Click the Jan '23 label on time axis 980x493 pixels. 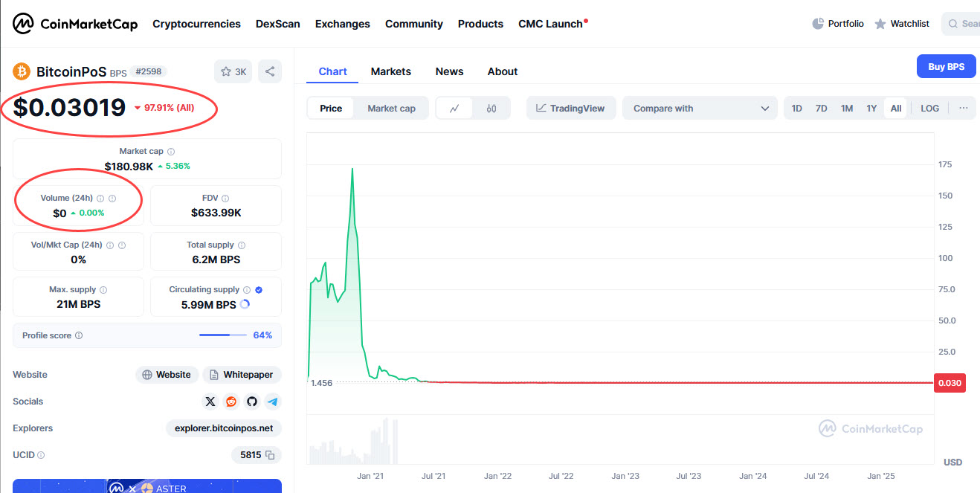coord(625,476)
